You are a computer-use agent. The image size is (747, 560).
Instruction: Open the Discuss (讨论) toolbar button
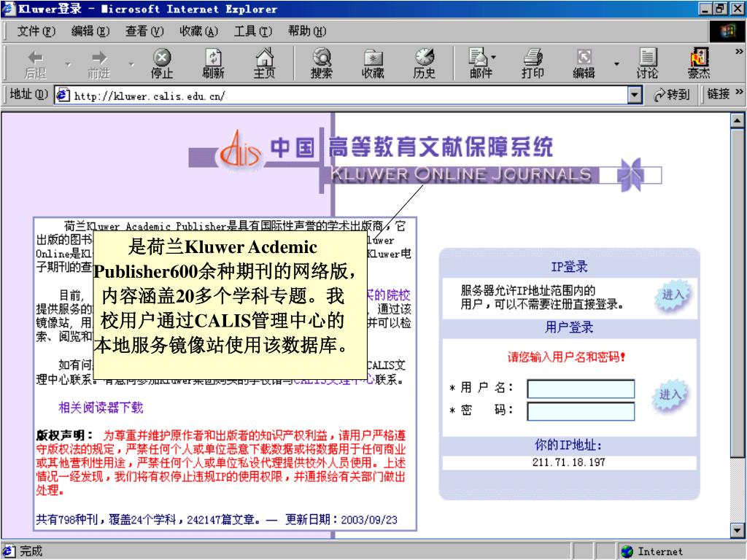(647, 64)
